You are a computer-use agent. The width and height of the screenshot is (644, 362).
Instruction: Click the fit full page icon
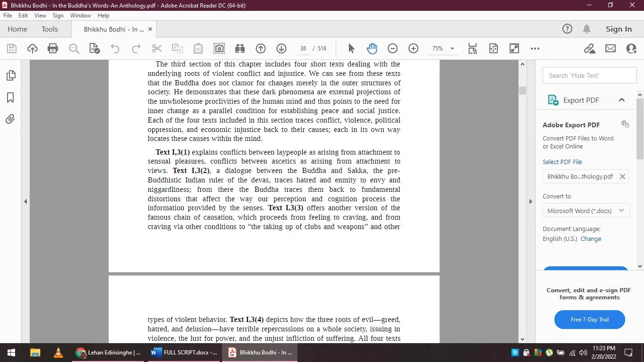[x=494, y=49]
